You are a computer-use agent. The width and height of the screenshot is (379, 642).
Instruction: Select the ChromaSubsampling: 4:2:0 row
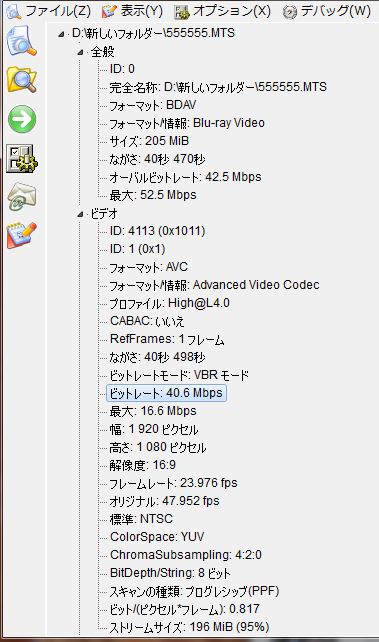[x=186, y=555]
